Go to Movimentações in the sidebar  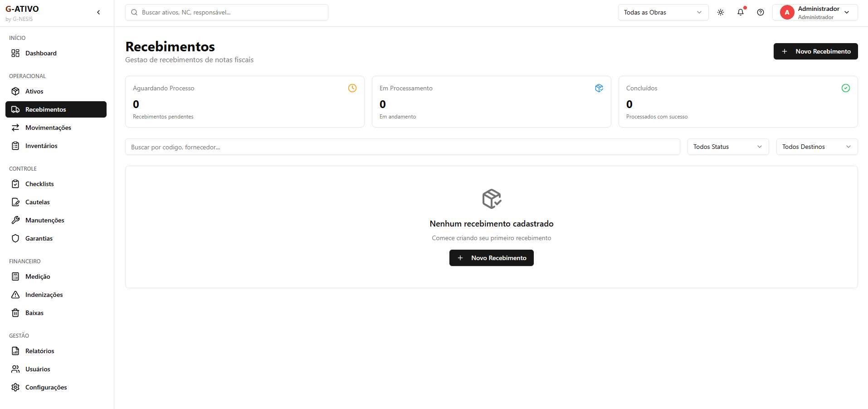(x=48, y=128)
